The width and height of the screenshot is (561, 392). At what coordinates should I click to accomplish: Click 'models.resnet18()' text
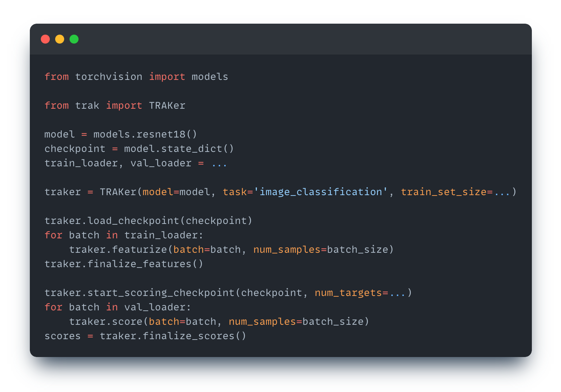pyautogui.click(x=145, y=134)
